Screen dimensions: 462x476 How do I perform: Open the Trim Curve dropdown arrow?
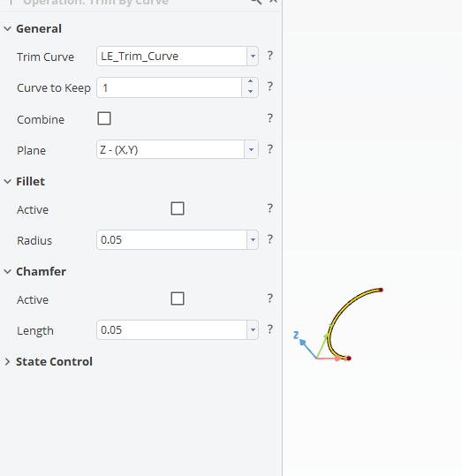click(x=253, y=57)
